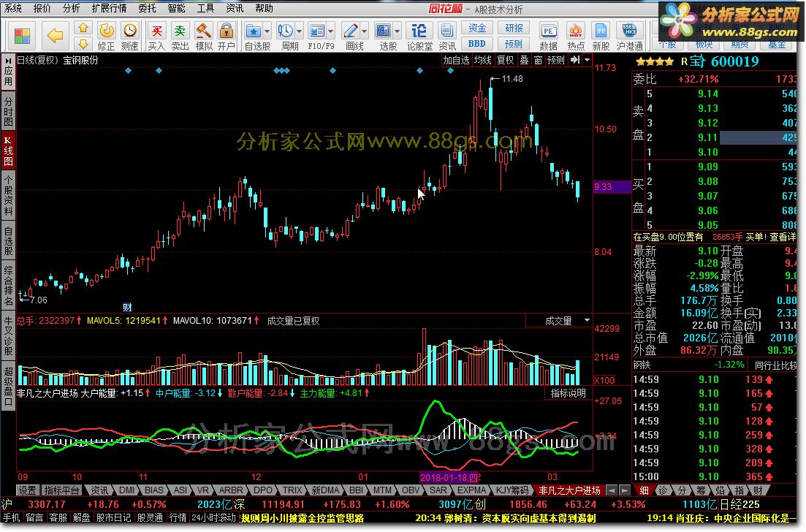This screenshot has width=806, height=532.
Task: Click the 研报 toolbar button
Action: [x=514, y=28]
